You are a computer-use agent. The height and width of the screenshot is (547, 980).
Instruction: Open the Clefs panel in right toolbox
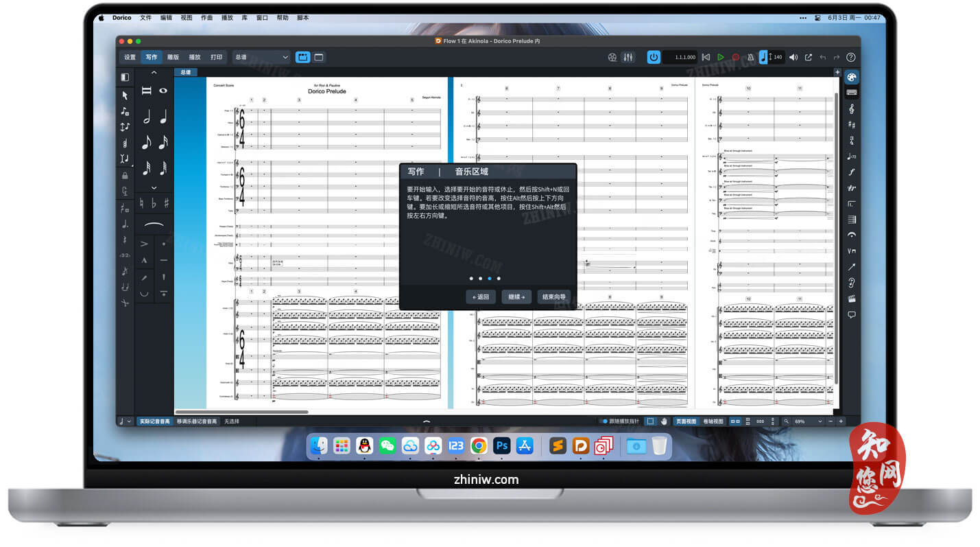point(852,109)
